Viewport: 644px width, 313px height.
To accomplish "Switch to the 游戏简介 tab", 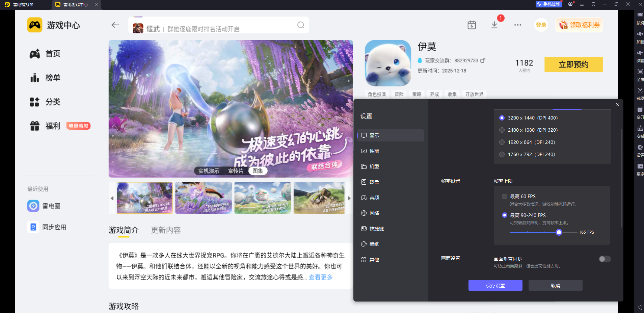I will (x=124, y=230).
